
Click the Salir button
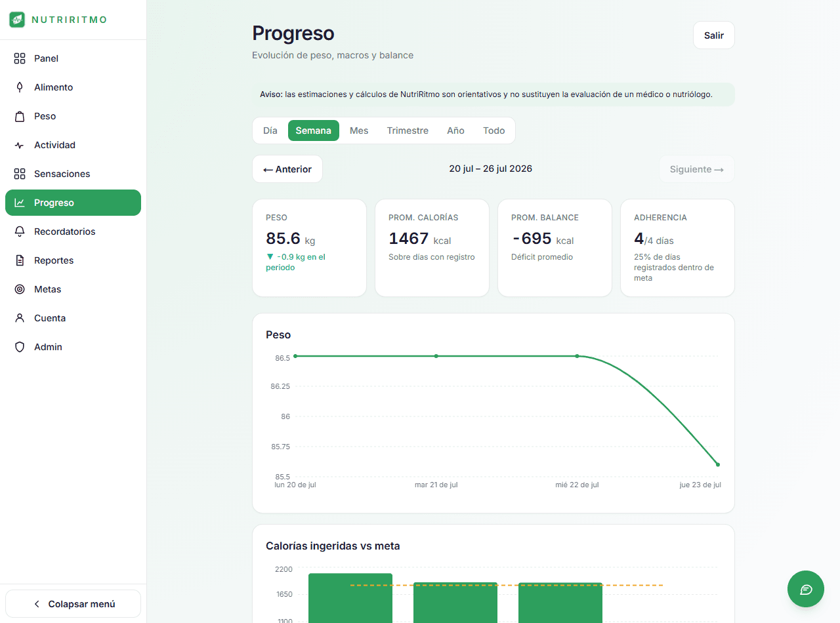click(714, 35)
